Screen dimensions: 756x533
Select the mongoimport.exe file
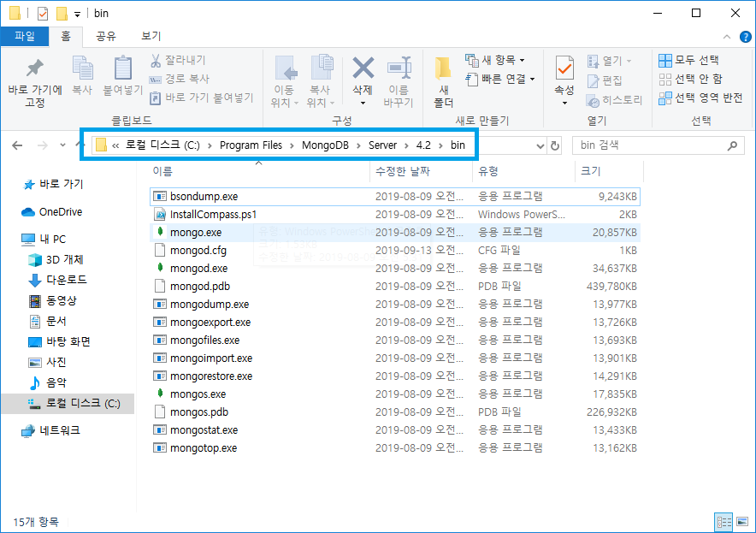click(395, 358)
